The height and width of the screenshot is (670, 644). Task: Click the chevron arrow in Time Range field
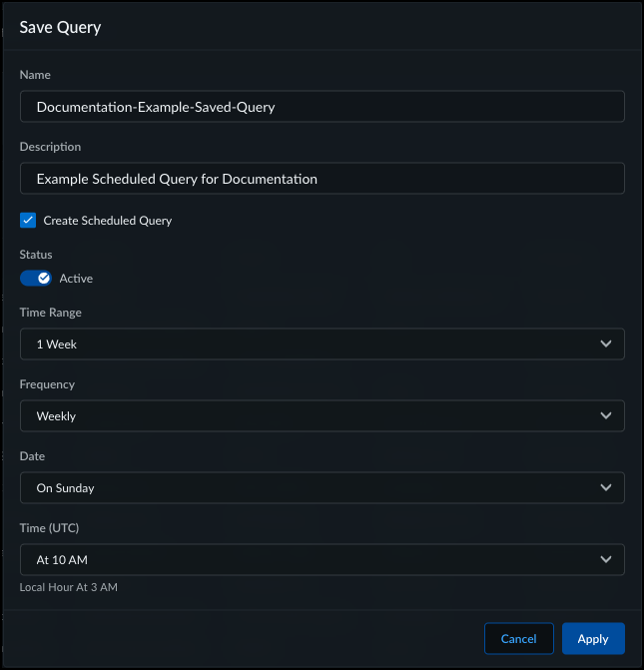tap(606, 344)
